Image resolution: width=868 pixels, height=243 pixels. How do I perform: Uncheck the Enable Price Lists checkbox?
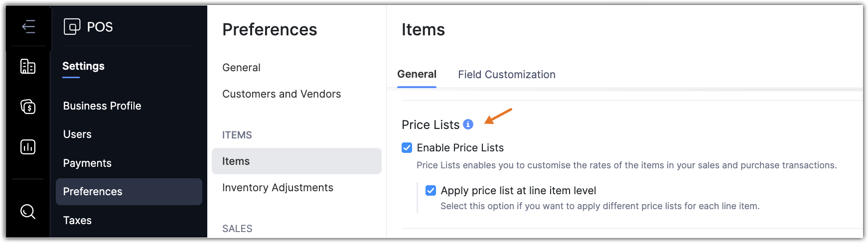407,148
